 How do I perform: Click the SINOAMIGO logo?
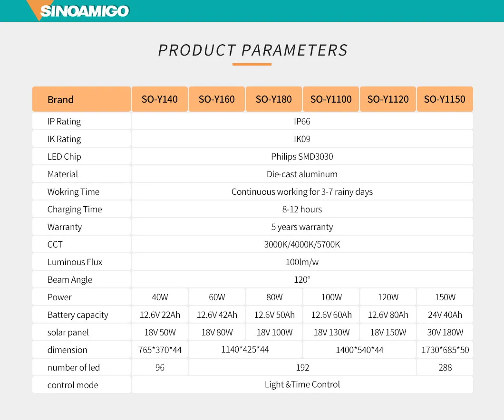click(84, 11)
